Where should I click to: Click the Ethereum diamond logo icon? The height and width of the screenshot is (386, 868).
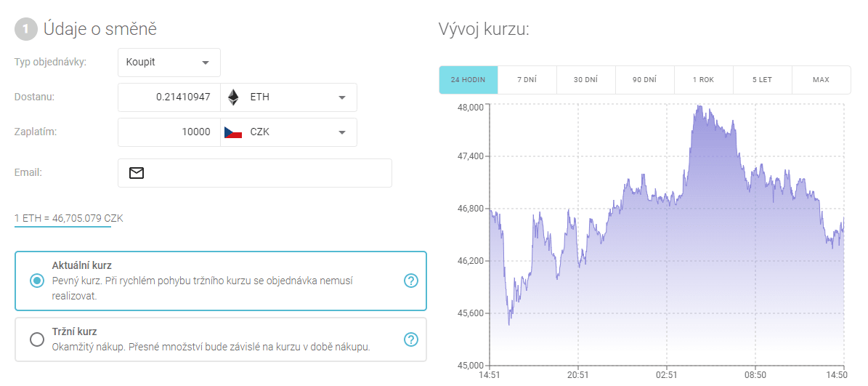tap(233, 97)
